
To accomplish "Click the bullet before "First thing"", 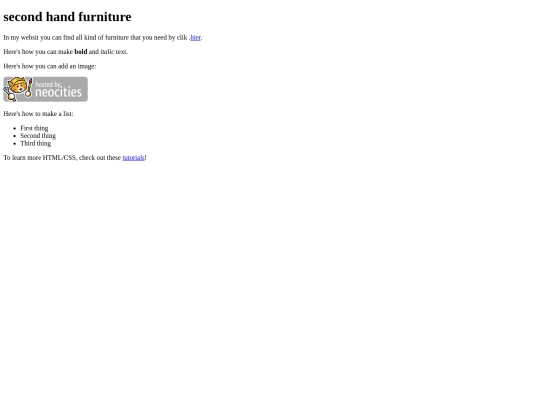I will [14, 128].
